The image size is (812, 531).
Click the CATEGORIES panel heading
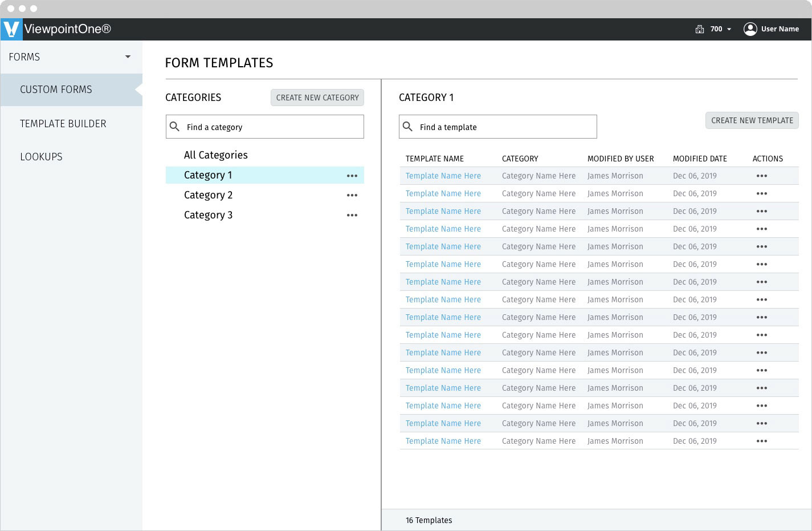tap(193, 98)
